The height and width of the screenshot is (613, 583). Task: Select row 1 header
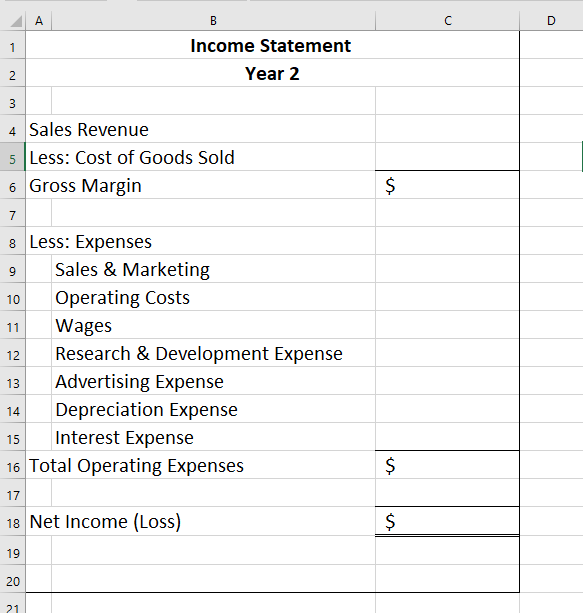(x=13, y=45)
